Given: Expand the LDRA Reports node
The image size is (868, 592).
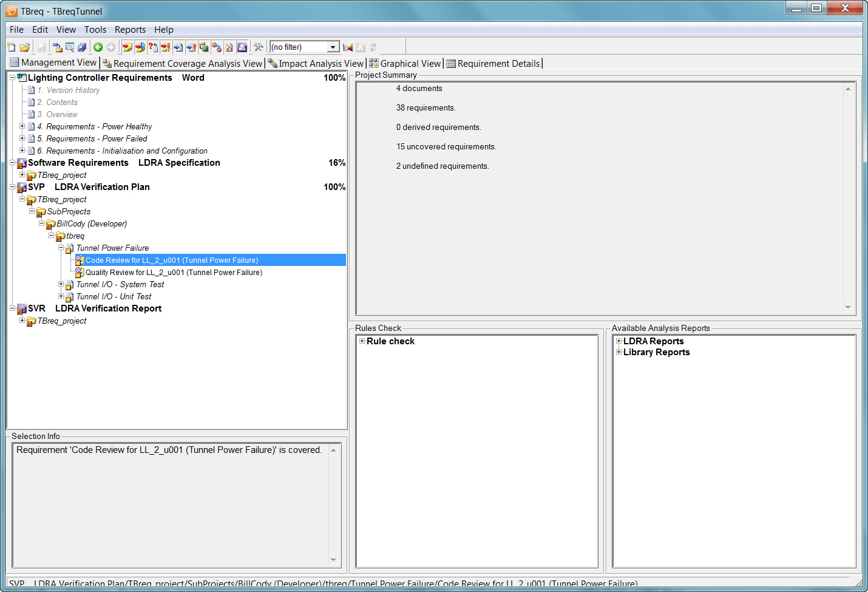Looking at the screenshot, I should tap(619, 341).
